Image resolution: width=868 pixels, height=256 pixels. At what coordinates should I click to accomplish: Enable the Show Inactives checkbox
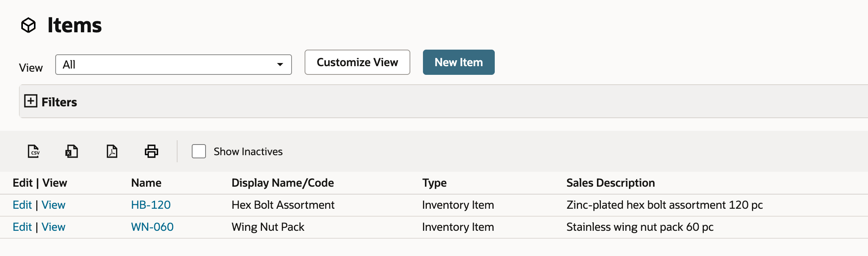199,151
